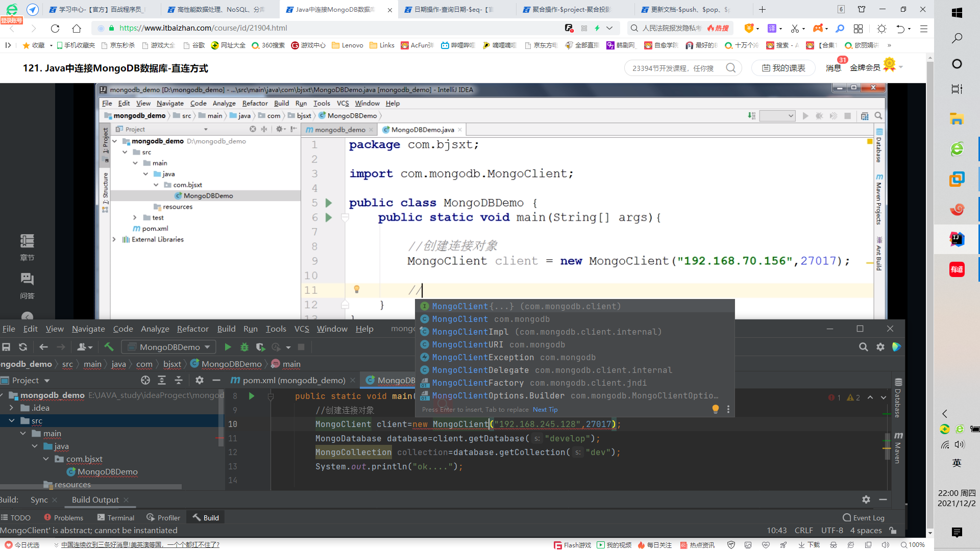The image size is (980, 551).
Task: Click the run gutter arrow beside main method line 8
Action: point(251,396)
